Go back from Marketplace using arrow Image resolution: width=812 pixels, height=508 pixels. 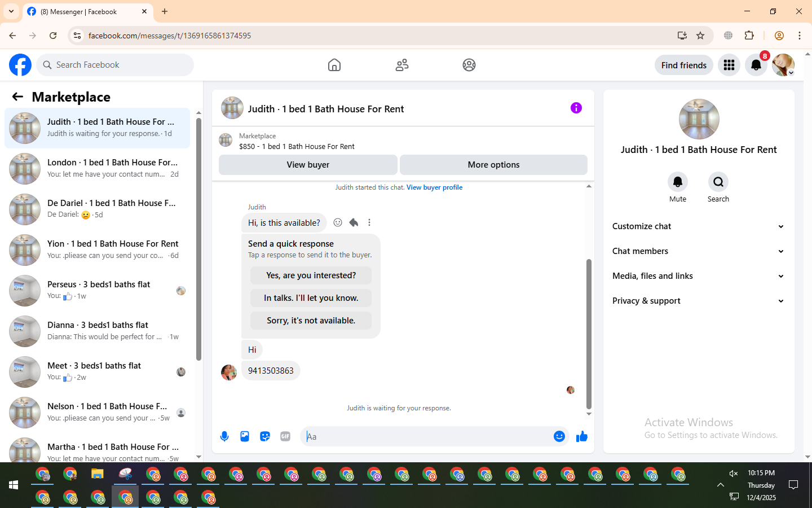pos(17,97)
